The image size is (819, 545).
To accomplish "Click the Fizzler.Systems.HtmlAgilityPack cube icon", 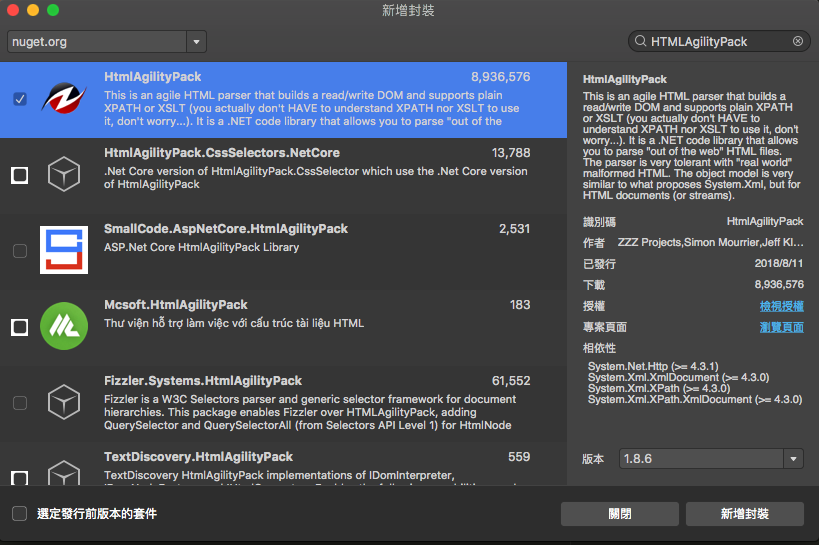I will pyautogui.click(x=64, y=402).
